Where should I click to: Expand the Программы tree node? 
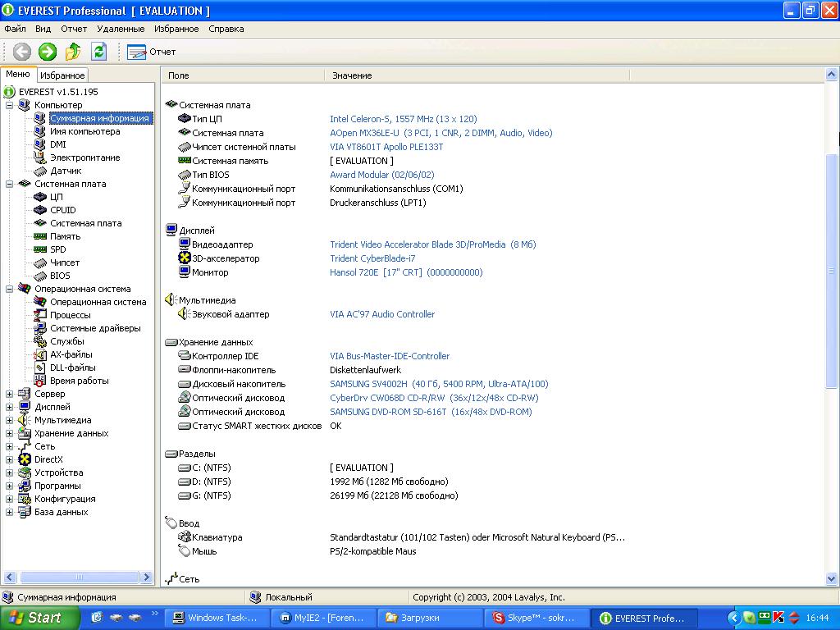pos(9,486)
